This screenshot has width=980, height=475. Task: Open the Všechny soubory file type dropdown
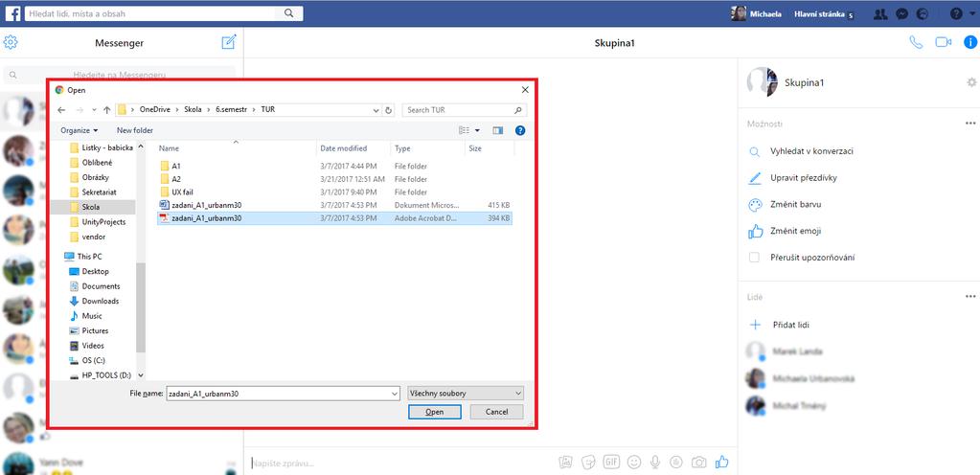point(465,394)
